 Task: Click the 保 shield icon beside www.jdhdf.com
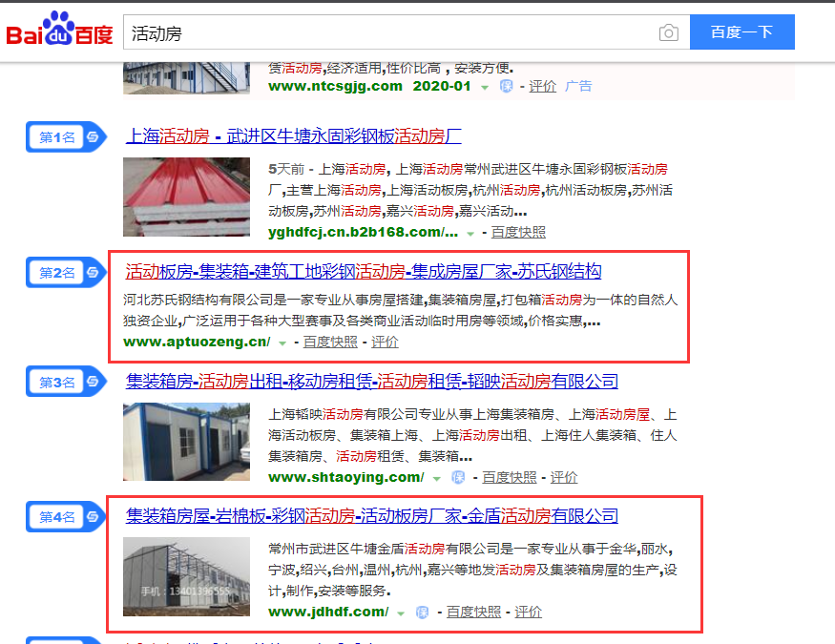click(x=423, y=613)
